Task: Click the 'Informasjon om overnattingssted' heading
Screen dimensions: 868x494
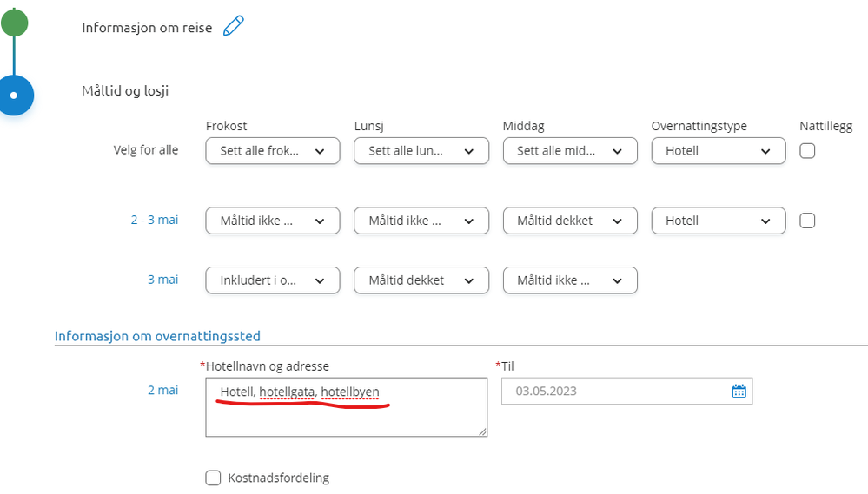Action: pos(157,336)
